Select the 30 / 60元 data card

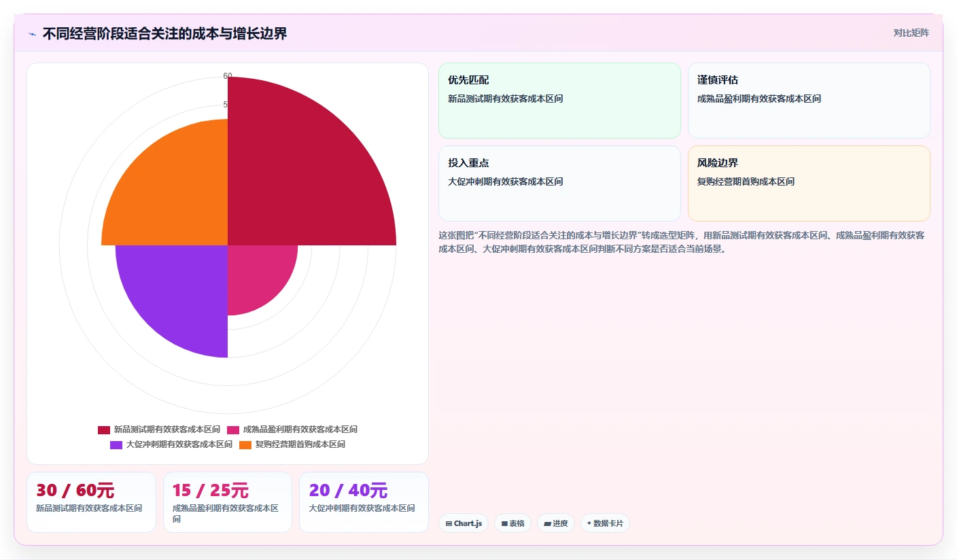tap(91, 502)
